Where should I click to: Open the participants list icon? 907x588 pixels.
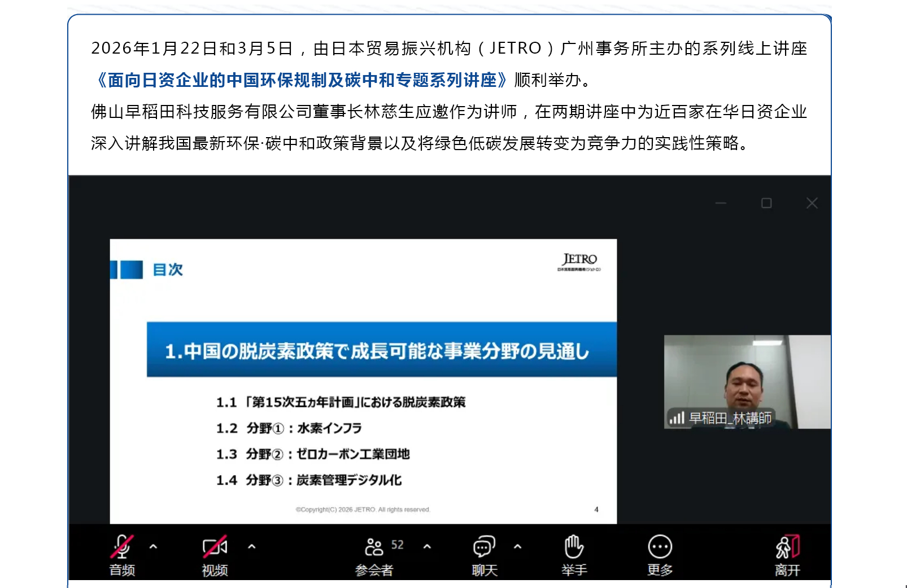(x=374, y=546)
